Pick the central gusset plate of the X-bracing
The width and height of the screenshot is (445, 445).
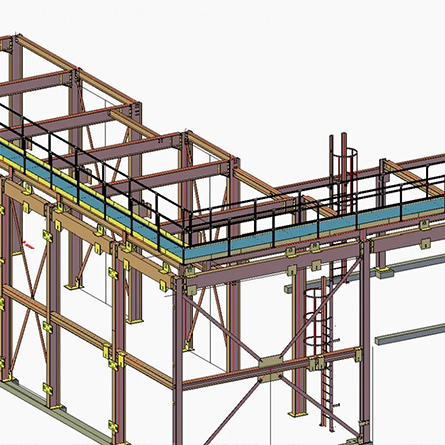pyautogui.click(x=270, y=368)
